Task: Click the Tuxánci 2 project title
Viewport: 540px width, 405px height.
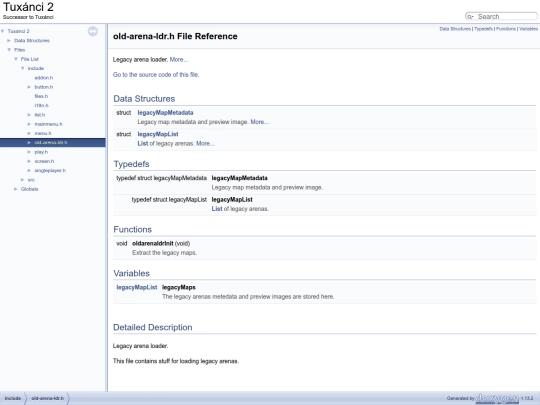Action: (x=28, y=7)
